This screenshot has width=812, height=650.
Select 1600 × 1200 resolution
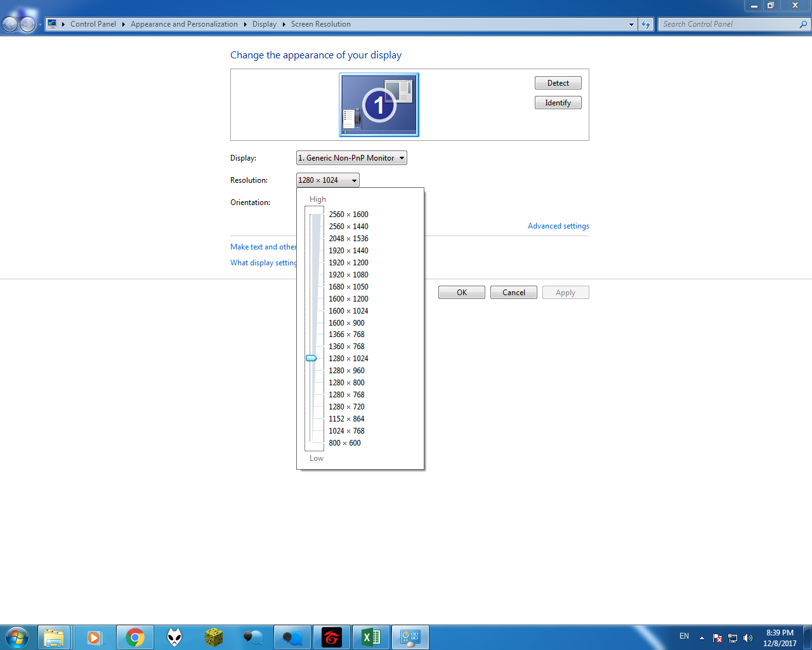click(348, 299)
